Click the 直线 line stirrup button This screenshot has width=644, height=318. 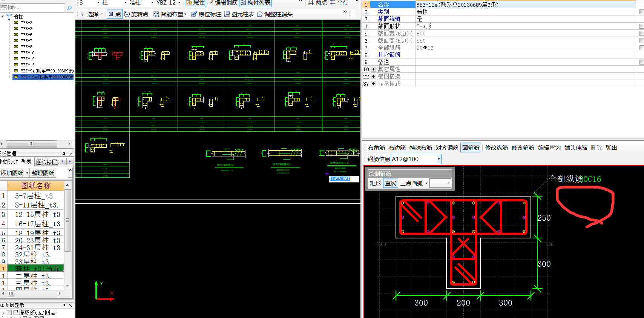(391, 183)
